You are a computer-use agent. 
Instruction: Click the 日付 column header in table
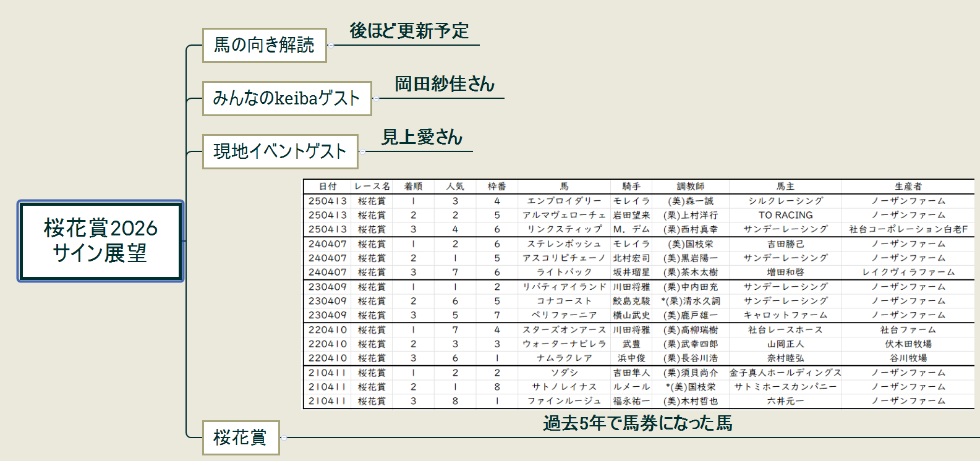point(328,187)
